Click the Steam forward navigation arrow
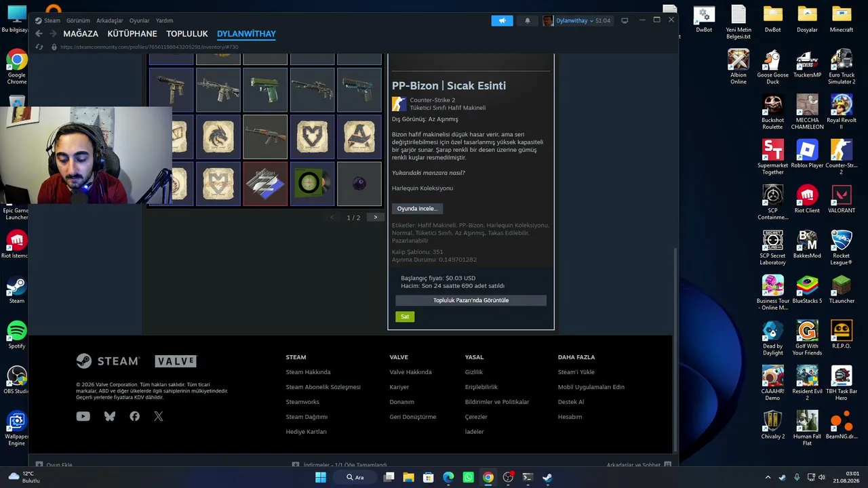Screen dimensions: 868x488 [x=53, y=34]
